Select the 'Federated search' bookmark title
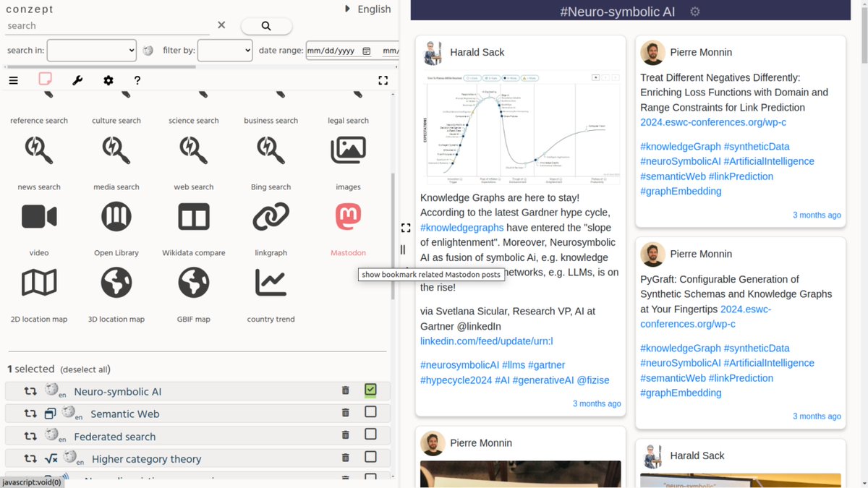868x488 pixels. pos(115,437)
